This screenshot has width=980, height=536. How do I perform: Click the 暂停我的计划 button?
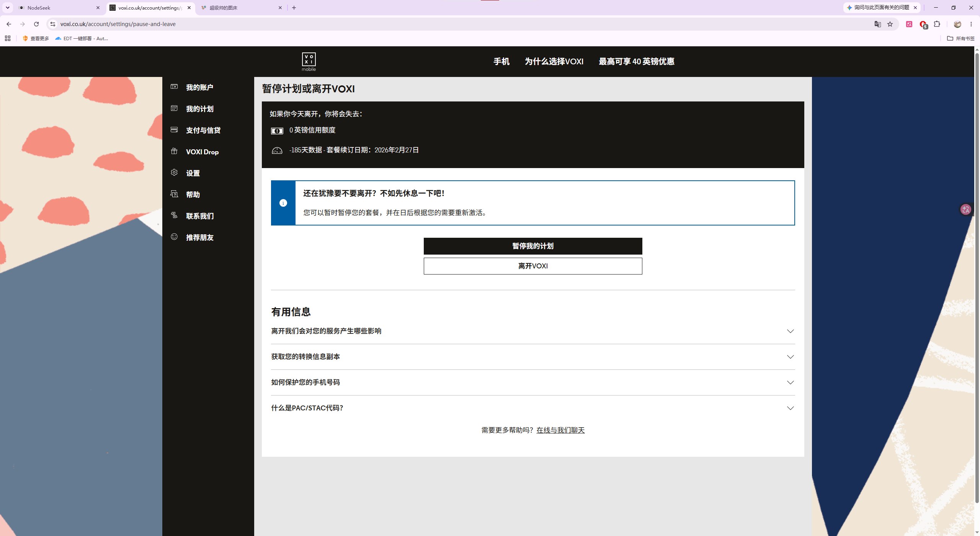point(533,246)
